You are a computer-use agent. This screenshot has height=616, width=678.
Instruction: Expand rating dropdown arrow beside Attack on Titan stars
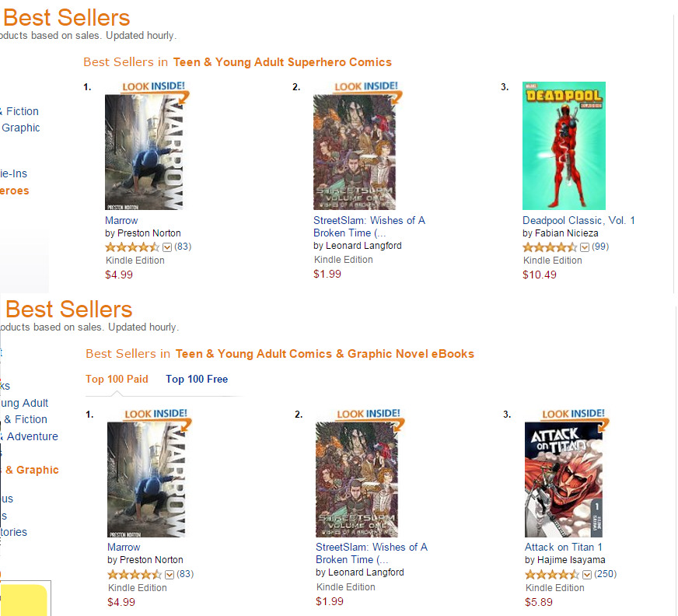(x=587, y=575)
